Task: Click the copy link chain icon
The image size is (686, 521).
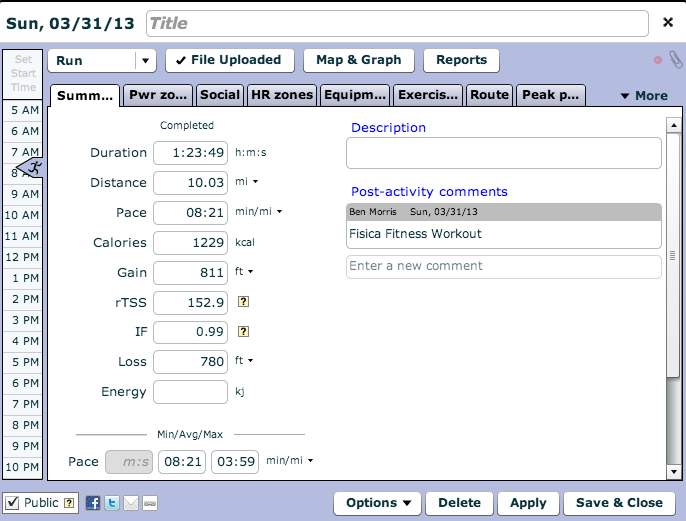Action: 150,503
